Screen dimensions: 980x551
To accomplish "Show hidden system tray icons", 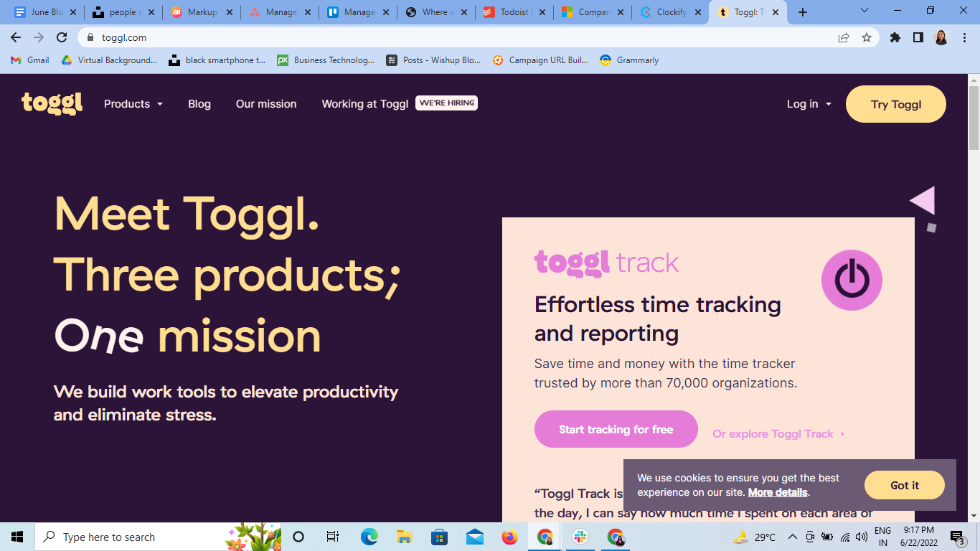I will (793, 537).
